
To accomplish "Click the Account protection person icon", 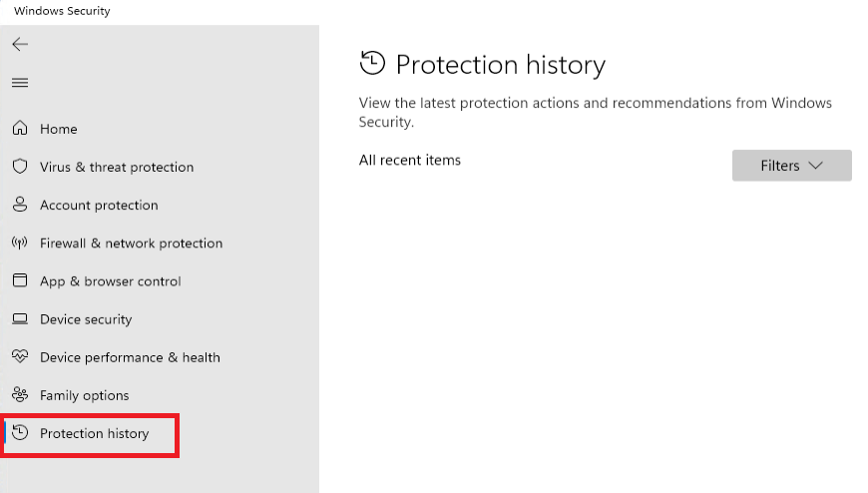I will tap(20, 205).
